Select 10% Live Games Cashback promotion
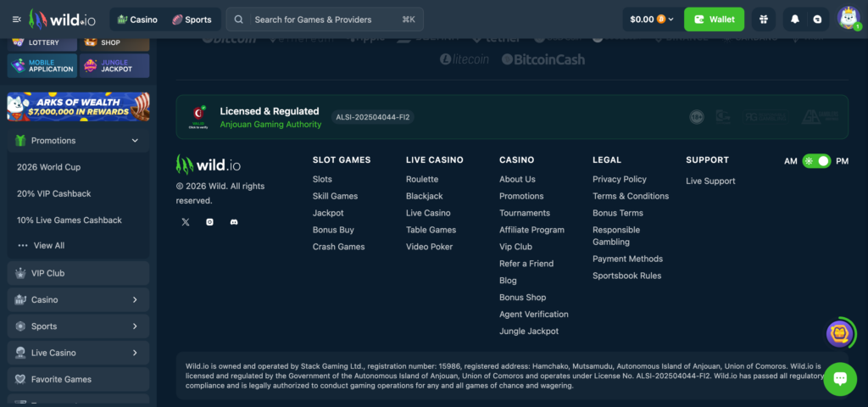868x407 pixels. [x=70, y=220]
